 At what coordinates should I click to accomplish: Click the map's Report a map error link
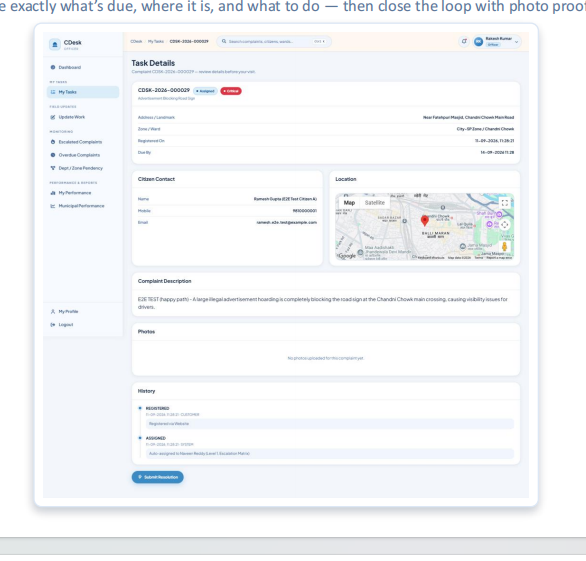click(x=499, y=258)
